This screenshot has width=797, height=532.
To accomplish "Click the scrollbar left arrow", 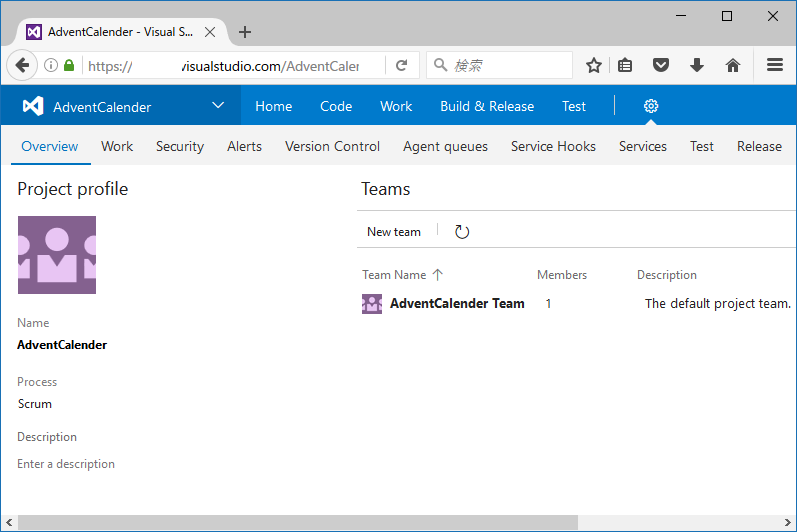I will (x=9, y=522).
